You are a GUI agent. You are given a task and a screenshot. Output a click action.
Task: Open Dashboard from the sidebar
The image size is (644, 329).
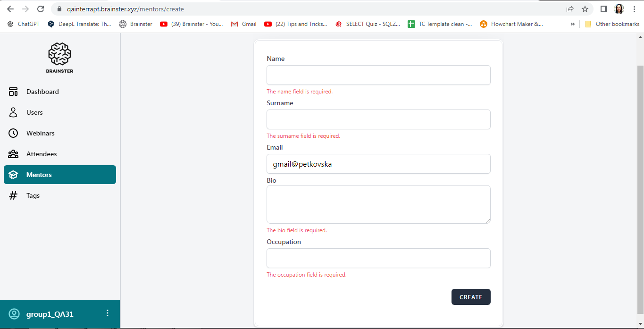pos(42,92)
